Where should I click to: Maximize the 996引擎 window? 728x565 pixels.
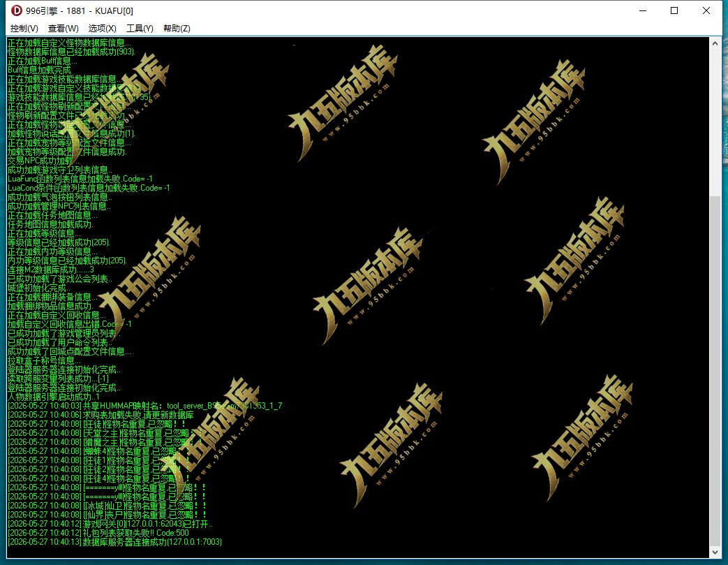(674, 10)
